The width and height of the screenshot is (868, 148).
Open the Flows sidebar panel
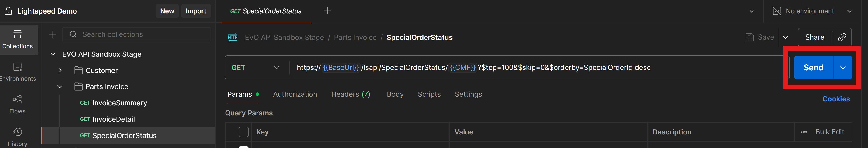(x=17, y=104)
